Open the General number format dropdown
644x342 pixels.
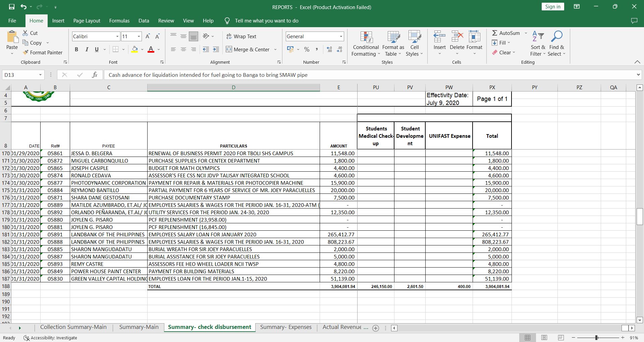341,36
